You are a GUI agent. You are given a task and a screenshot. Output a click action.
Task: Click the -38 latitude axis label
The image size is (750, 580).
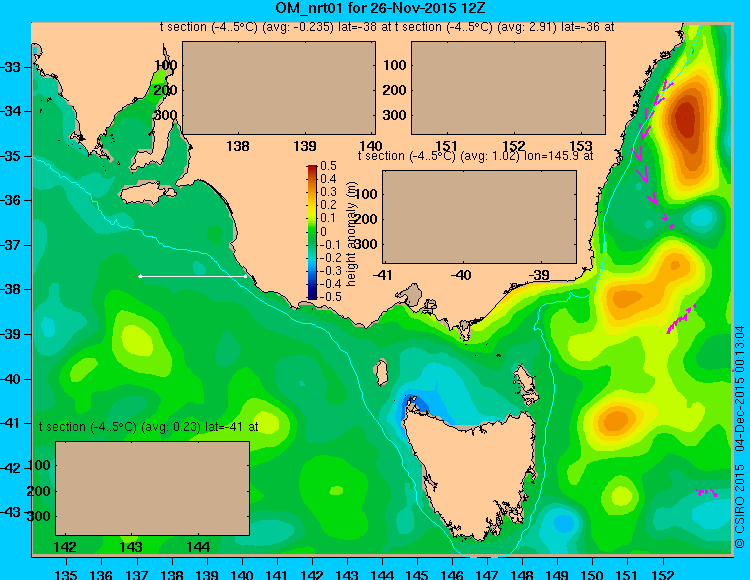coord(11,289)
